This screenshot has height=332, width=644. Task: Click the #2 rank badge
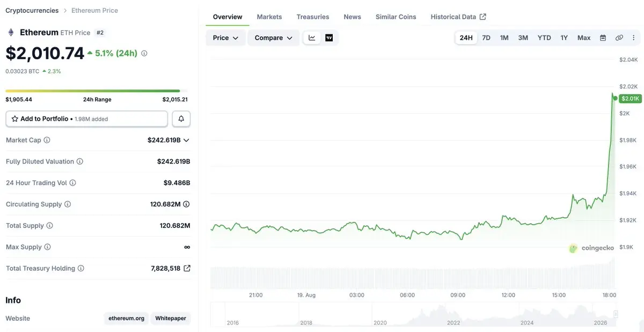coord(100,33)
